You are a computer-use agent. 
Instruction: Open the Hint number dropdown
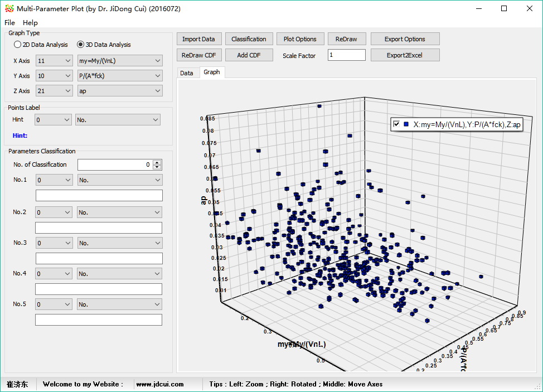(53, 120)
